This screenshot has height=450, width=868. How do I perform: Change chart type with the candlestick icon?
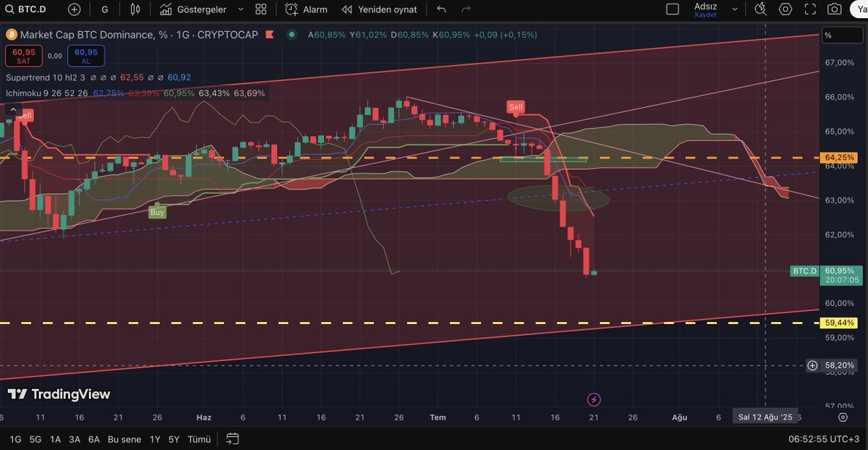[x=135, y=9]
